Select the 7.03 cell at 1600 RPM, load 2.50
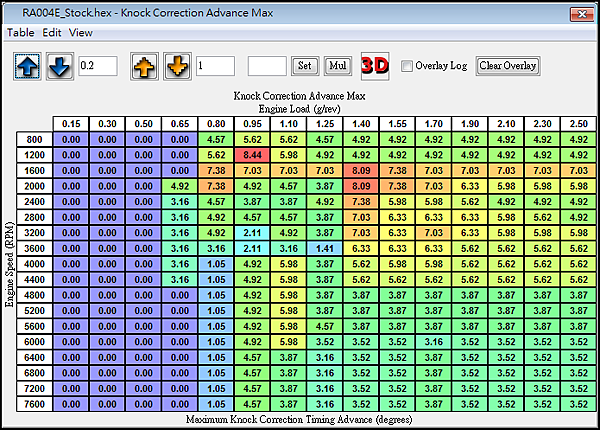 pos(579,171)
